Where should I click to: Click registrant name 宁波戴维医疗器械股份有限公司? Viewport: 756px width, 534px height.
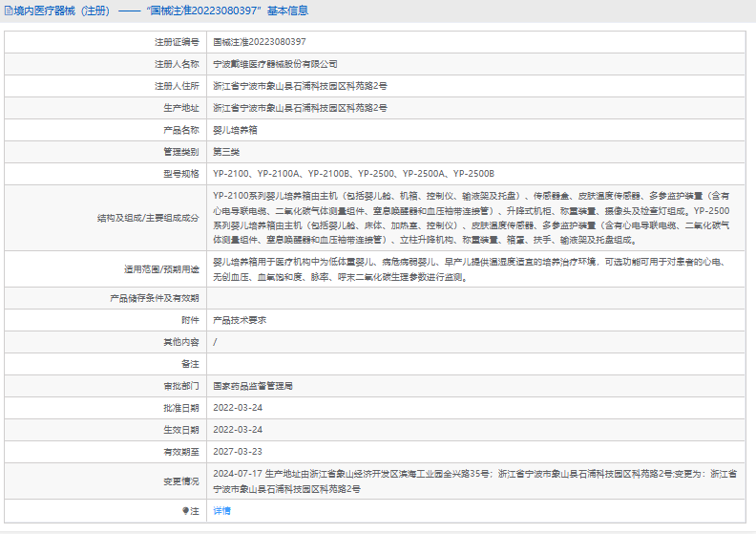pos(275,64)
